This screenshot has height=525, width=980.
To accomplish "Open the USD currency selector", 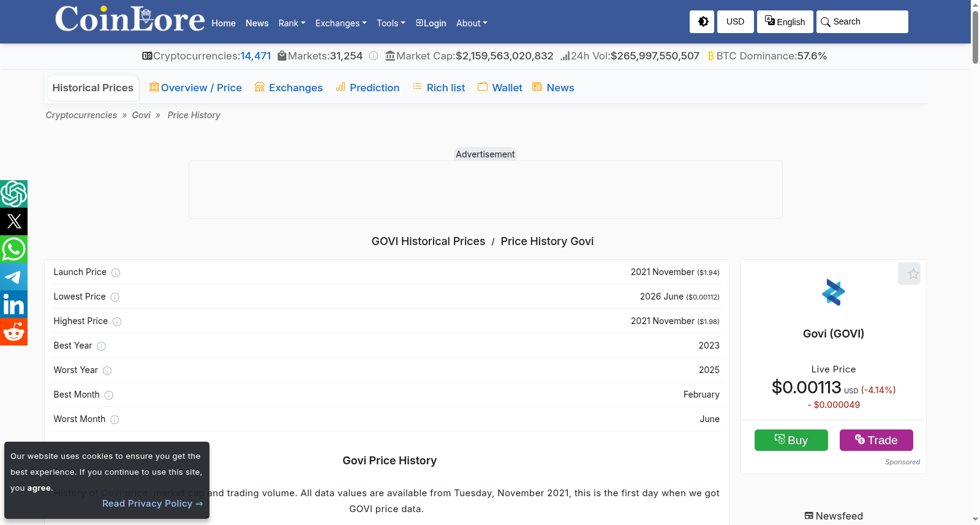I will [736, 21].
